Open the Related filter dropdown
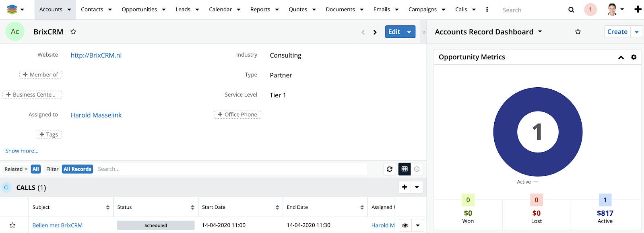 [x=16, y=169]
